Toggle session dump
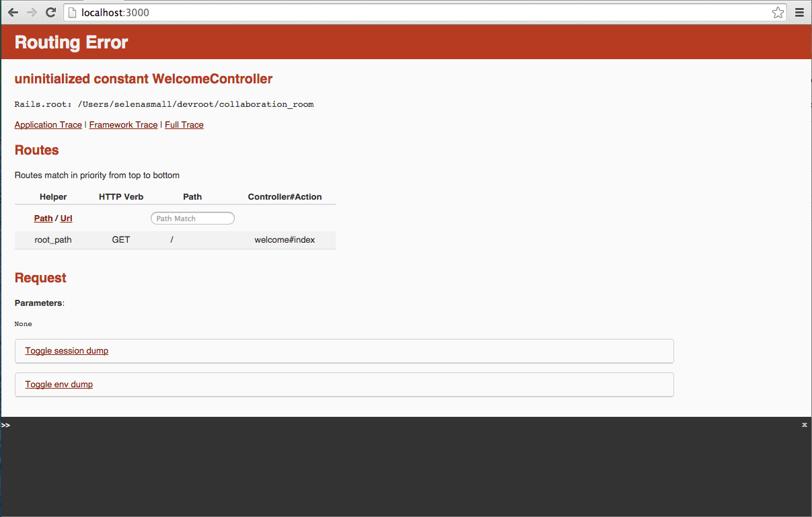The image size is (812, 517). [x=67, y=351]
